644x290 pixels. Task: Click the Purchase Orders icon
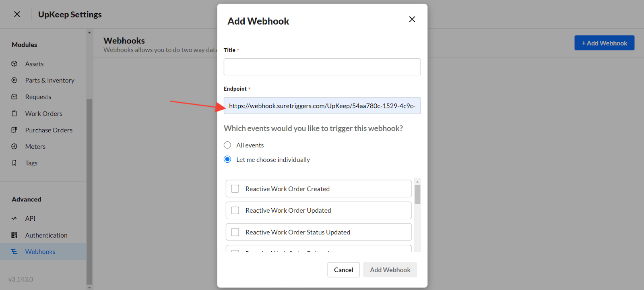point(14,130)
